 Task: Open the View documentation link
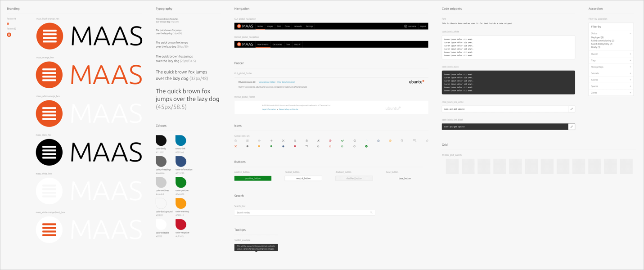coord(286,82)
